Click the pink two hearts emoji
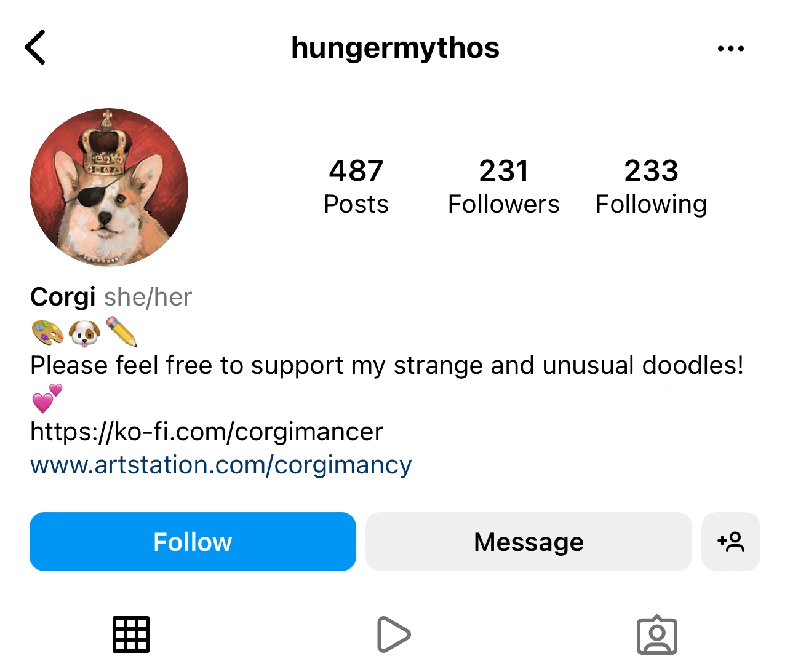This screenshot has height=672, width=790. 47,398
